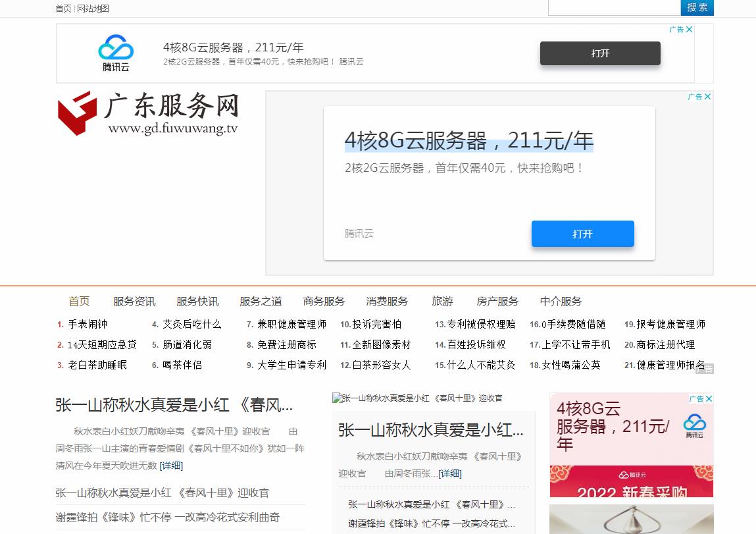Click the broken article image in middle column
756x534 pixels.
[x=418, y=398]
